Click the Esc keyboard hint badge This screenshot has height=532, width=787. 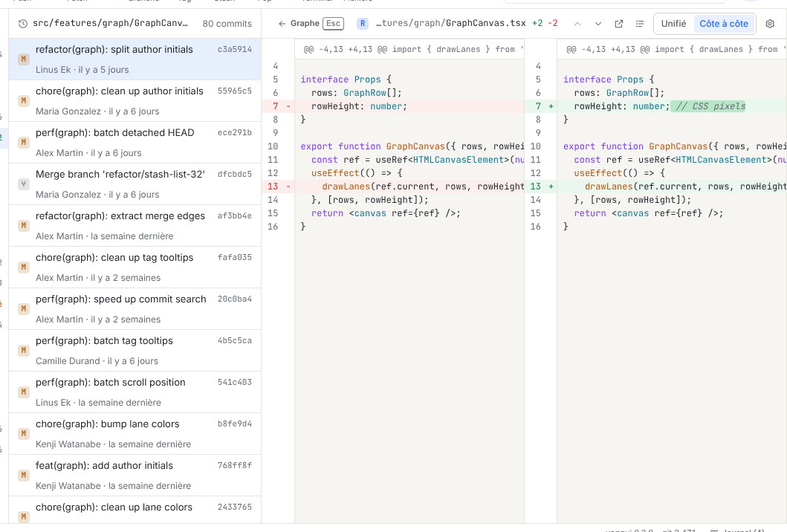pos(333,24)
